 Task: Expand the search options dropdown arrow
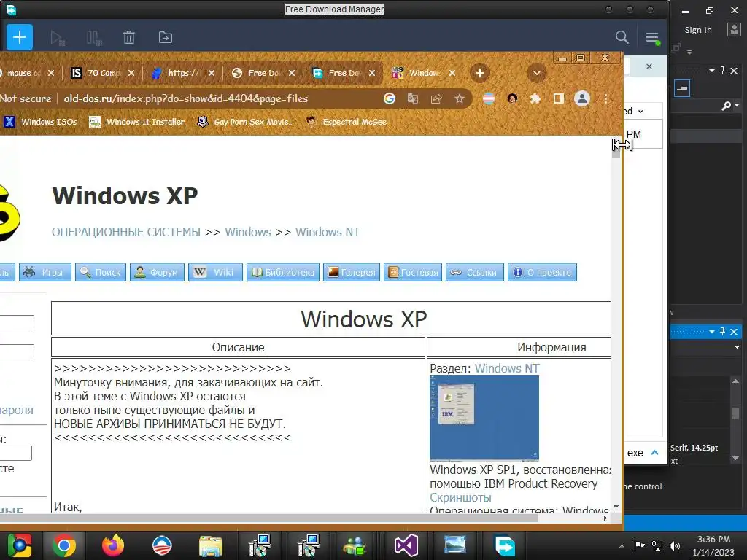pos(738,106)
